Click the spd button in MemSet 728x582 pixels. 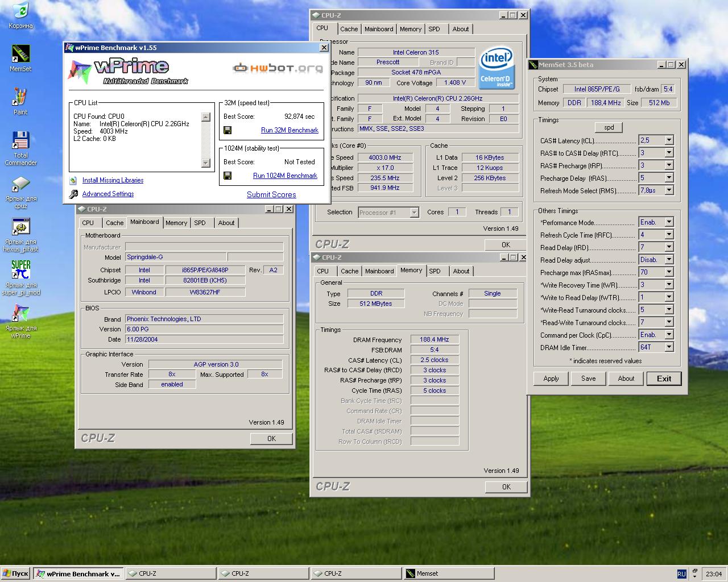pyautogui.click(x=609, y=127)
